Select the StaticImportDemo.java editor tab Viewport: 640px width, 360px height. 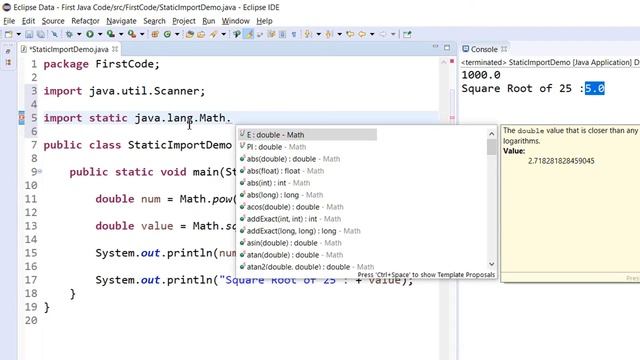coord(69,49)
